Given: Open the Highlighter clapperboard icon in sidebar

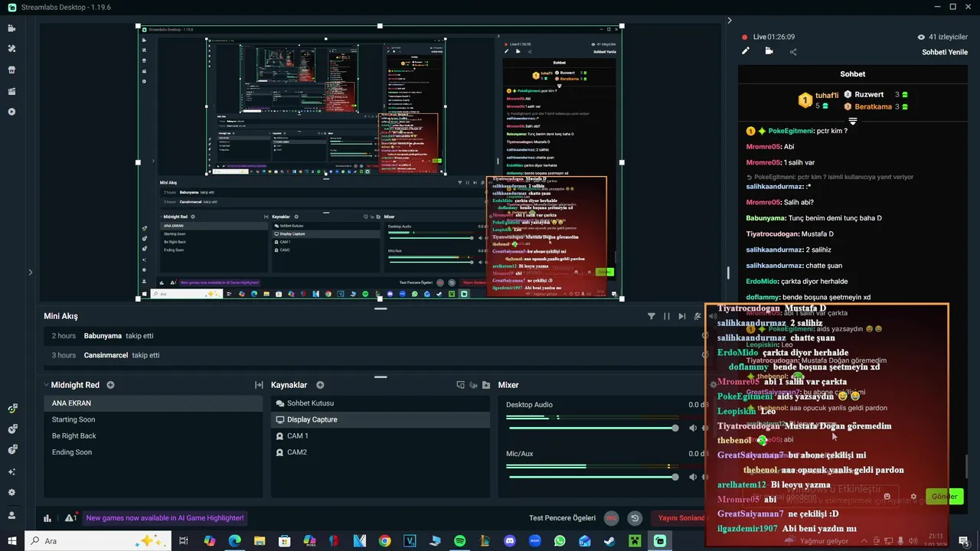Looking at the screenshot, I should coord(11,91).
